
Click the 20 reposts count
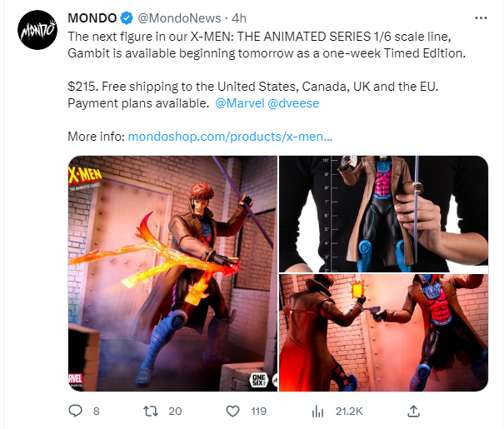(x=175, y=411)
